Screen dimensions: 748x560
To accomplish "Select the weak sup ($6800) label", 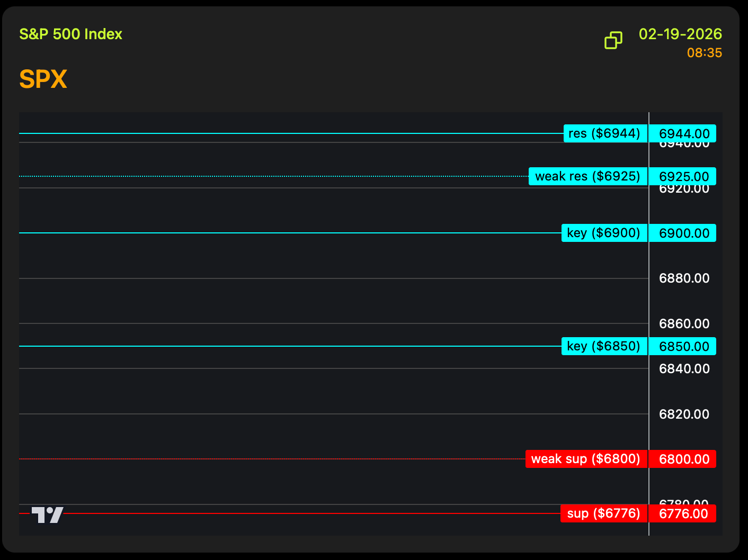I will pos(586,459).
